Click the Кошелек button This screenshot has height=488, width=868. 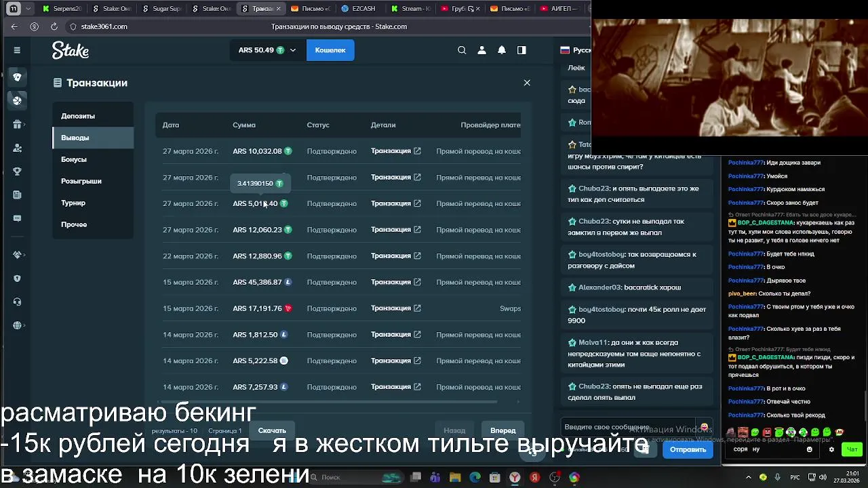(330, 50)
